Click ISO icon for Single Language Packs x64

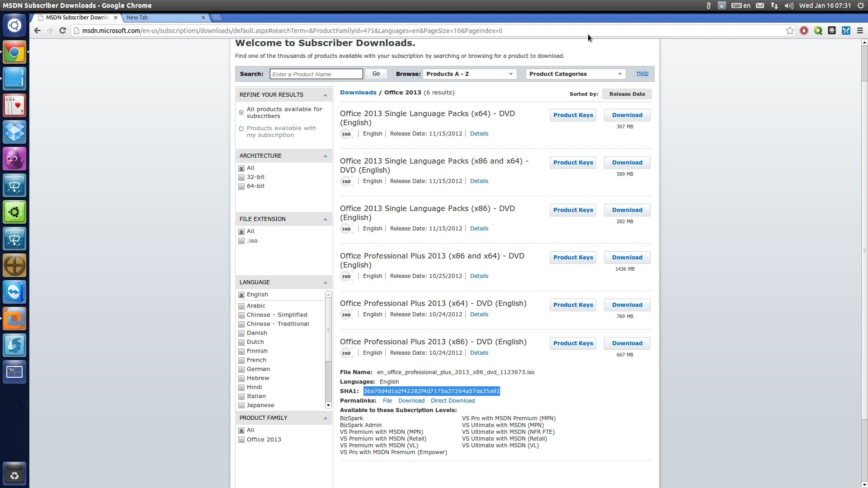coord(346,134)
